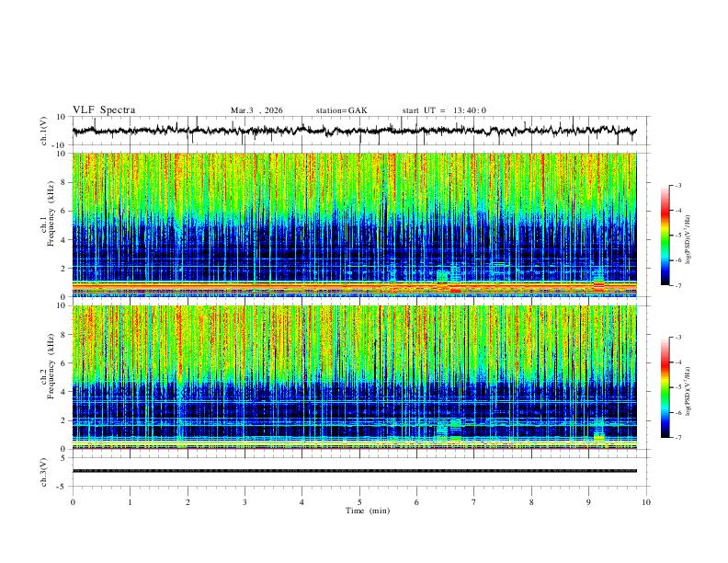Click the "-7" tick on lower colorbar

677,438
